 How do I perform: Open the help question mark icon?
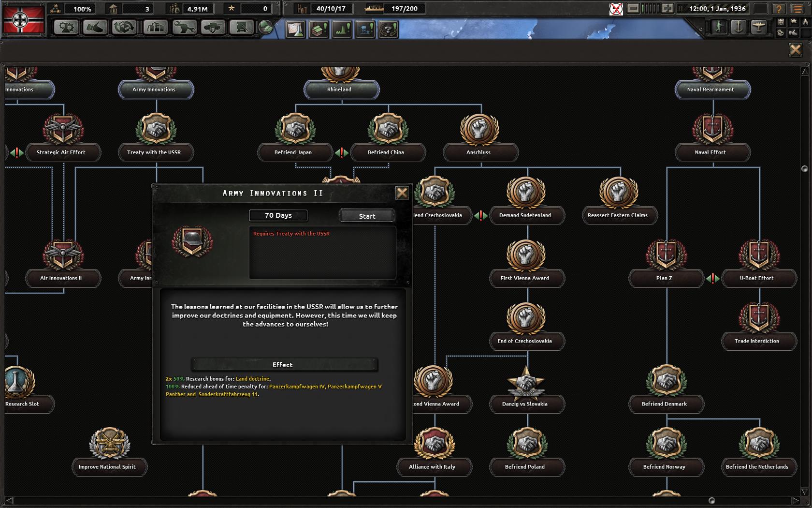click(779, 9)
